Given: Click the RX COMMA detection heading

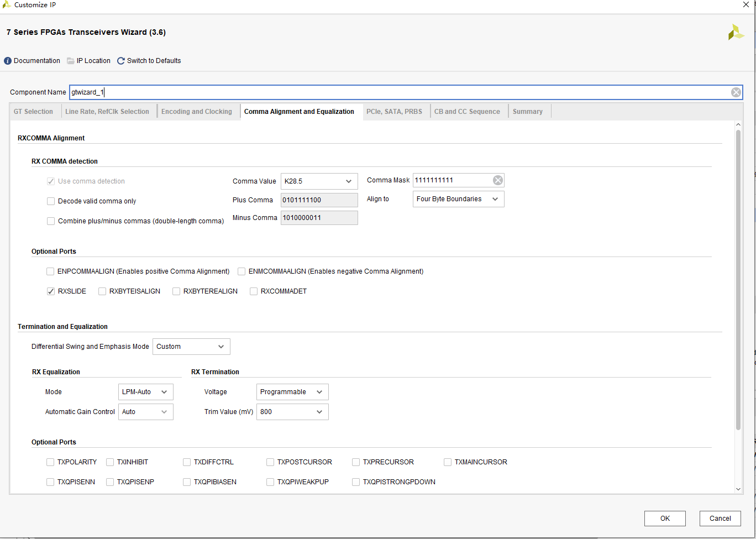Looking at the screenshot, I should (x=65, y=161).
